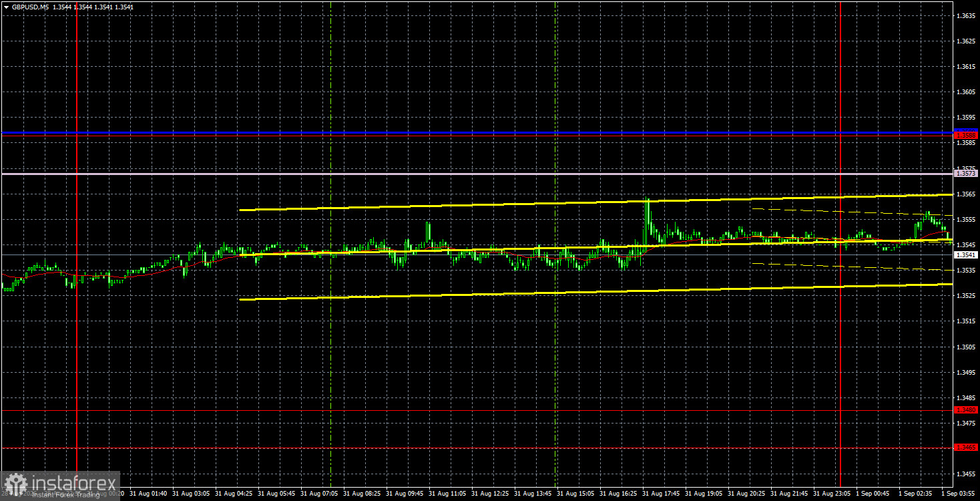
Task: Click the 31 Aug 19:05 time label
Action: [x=702, y=494]
